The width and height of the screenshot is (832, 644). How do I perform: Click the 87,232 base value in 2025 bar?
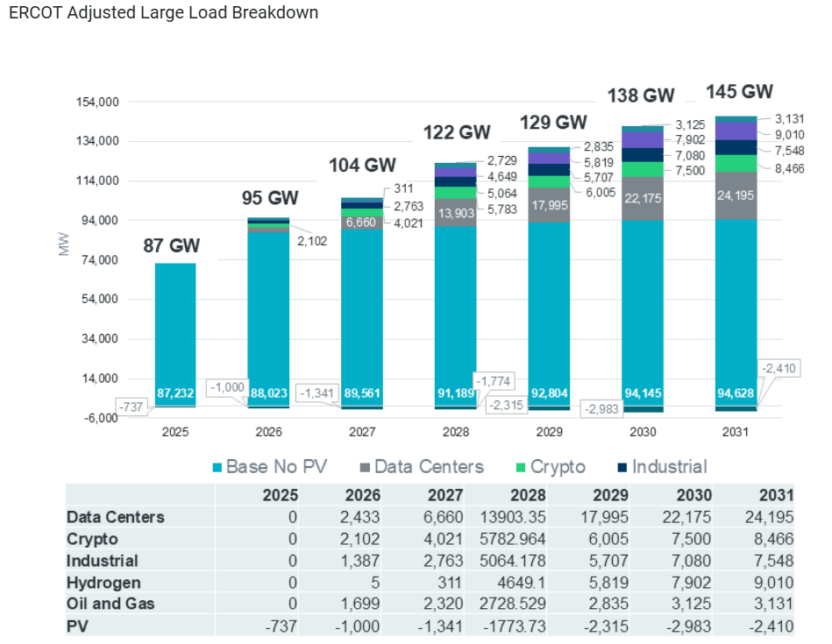click(x=175, y=393)
